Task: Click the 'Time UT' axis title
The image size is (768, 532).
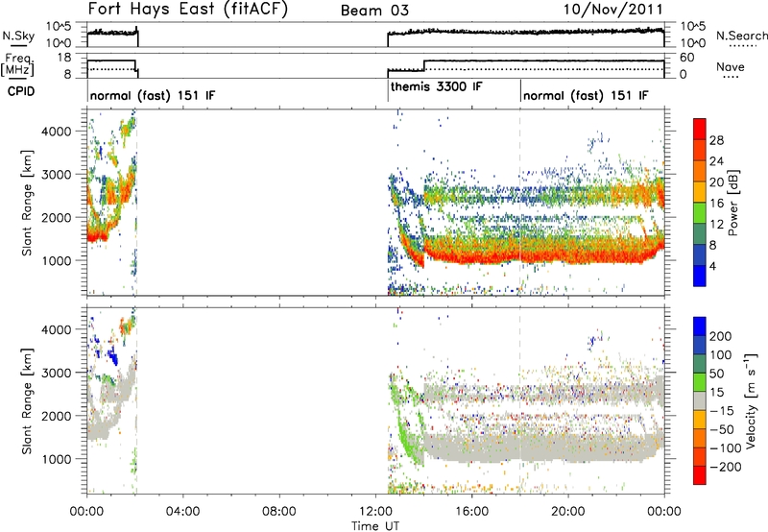Action: click(375, 526)
